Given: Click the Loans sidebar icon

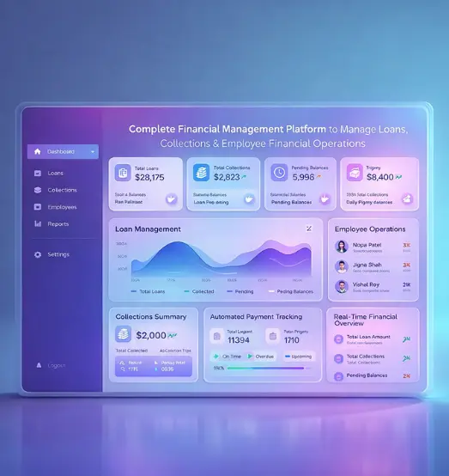Looking at the screenshot, I should 38,173.
